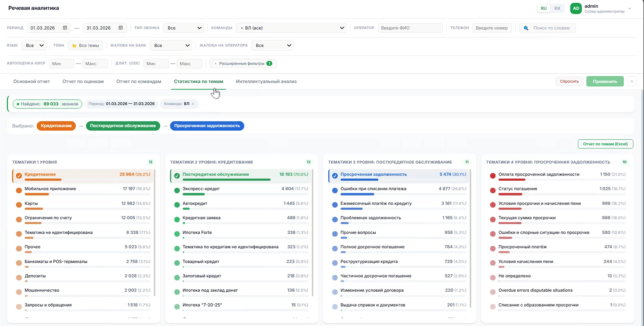Select Статистика по темам tab

(x=199, y=81)
